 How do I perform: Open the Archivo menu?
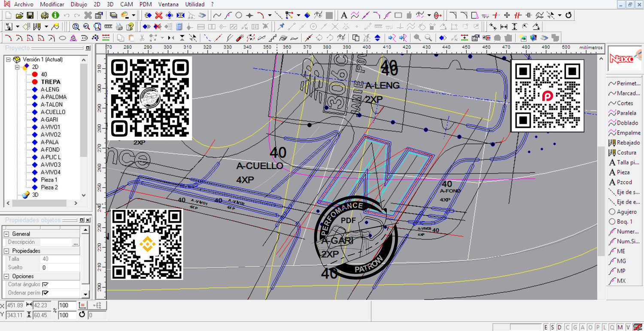pyautogui.click(x=24, y=4)
